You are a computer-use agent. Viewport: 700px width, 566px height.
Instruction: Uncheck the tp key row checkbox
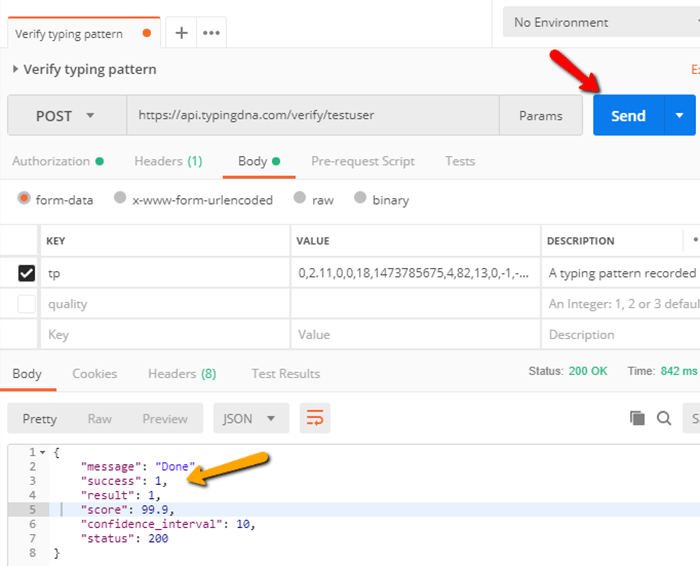tap(26, 273)
